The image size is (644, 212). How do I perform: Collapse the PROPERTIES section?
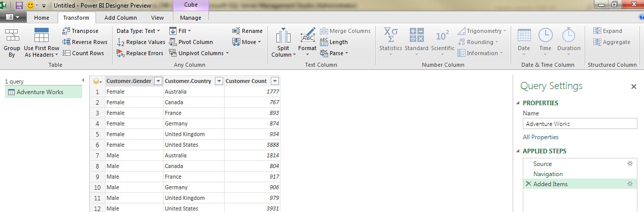tap(519, 103)
